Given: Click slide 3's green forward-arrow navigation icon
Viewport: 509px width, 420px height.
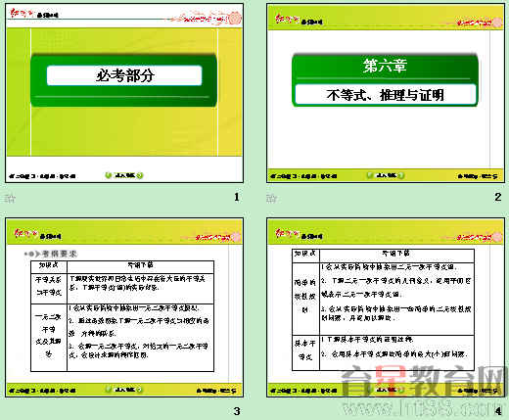Looking at the screenshot, I should (x=140, y=390).
